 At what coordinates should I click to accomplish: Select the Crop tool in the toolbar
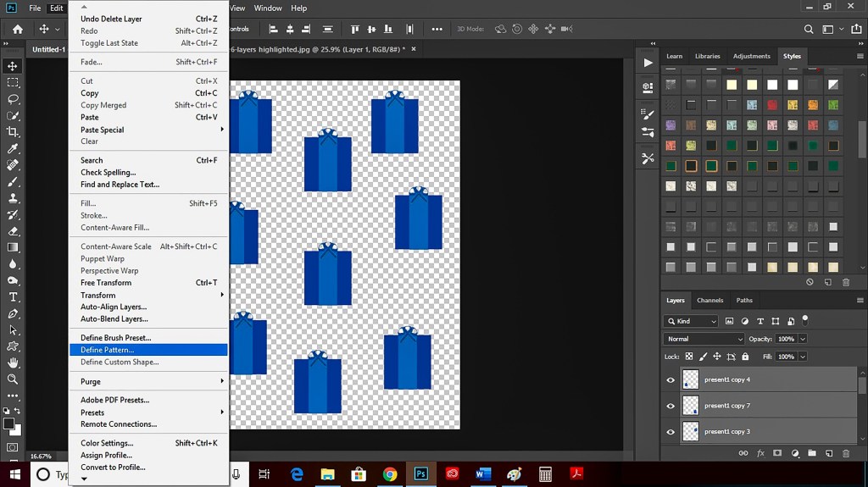(x=13, y=132)
